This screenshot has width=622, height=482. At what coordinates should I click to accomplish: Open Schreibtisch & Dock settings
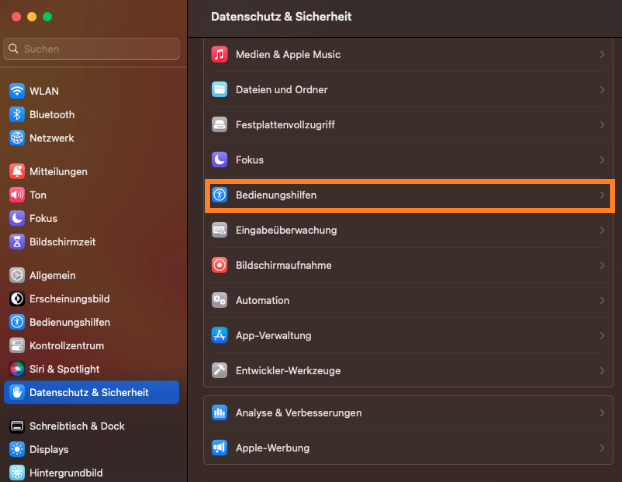coord(76,426)
